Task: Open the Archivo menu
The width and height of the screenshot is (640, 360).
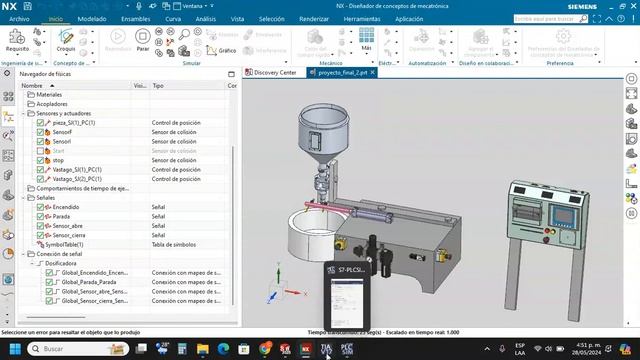Action: [x=19, y=19]
